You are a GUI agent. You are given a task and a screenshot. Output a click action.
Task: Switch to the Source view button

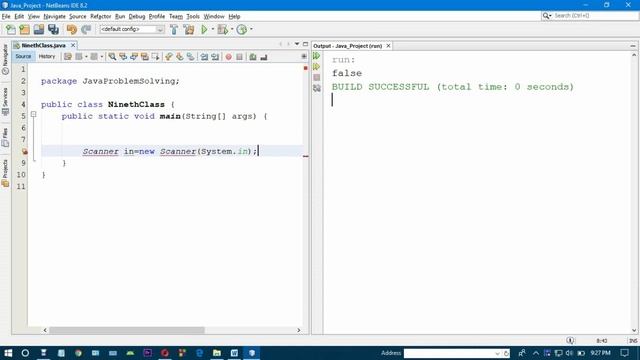(x=23, y=57)
